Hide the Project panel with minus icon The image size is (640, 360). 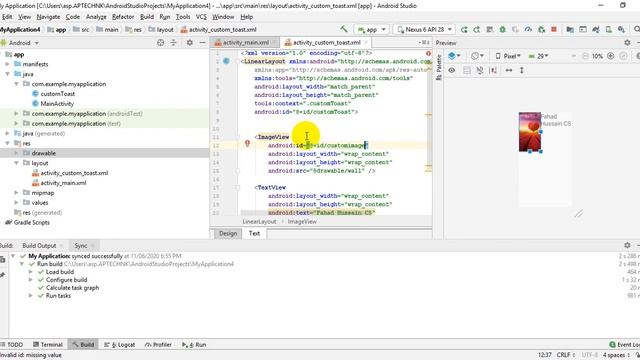[202, 42]
